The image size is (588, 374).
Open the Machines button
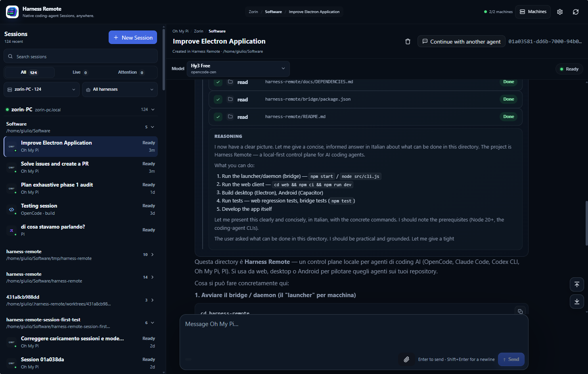533,12
